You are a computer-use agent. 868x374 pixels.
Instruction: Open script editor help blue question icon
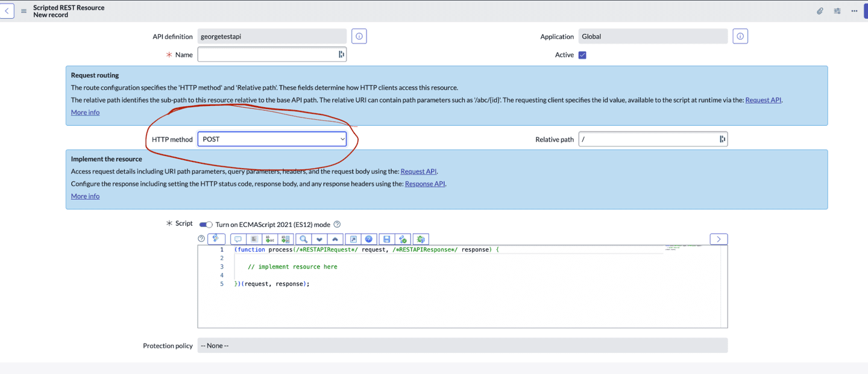[369, 239]
